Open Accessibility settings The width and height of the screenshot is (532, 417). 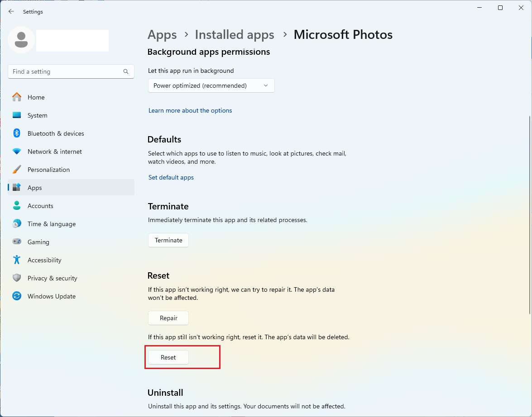pyautogui.click(x=71, y=260)
